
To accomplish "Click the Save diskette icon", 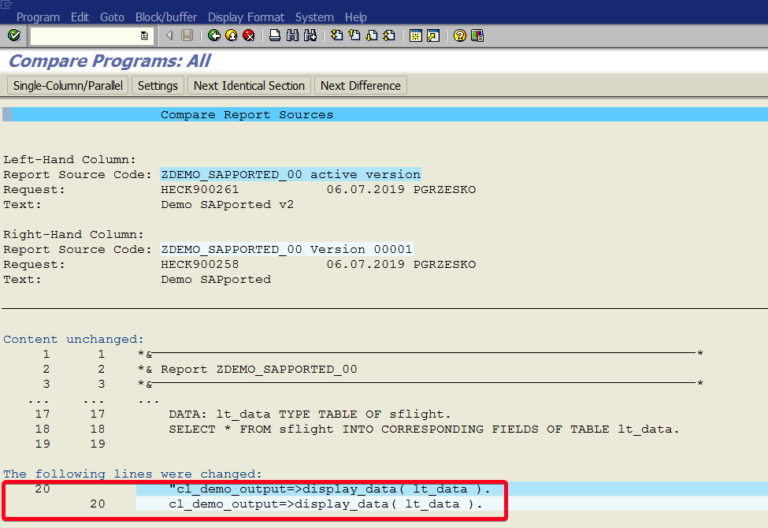I will pos(188,35).
